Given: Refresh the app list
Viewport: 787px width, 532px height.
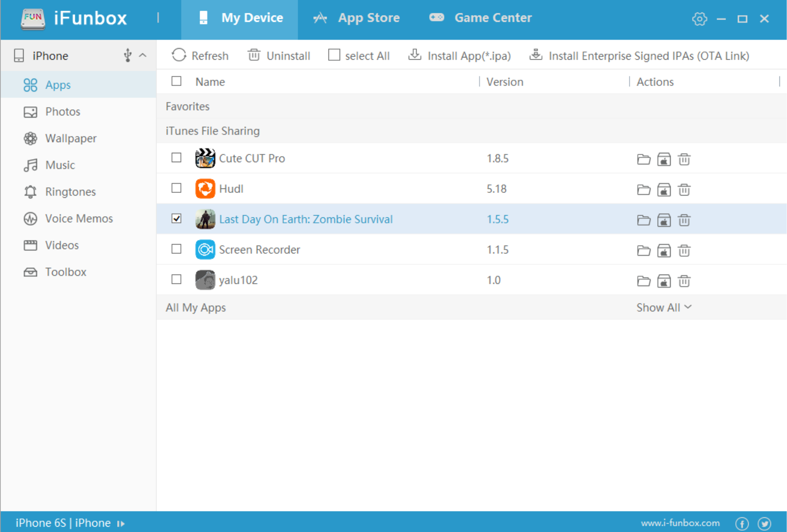Looking at the screenshot, I should 200,55.
